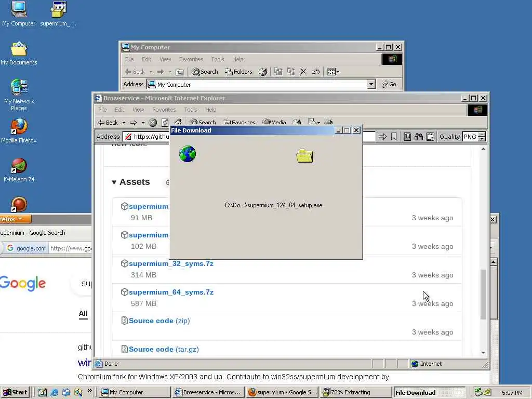
Task: Click Media button in Internet Explorer toolbar
Action: tap(274, 122)
